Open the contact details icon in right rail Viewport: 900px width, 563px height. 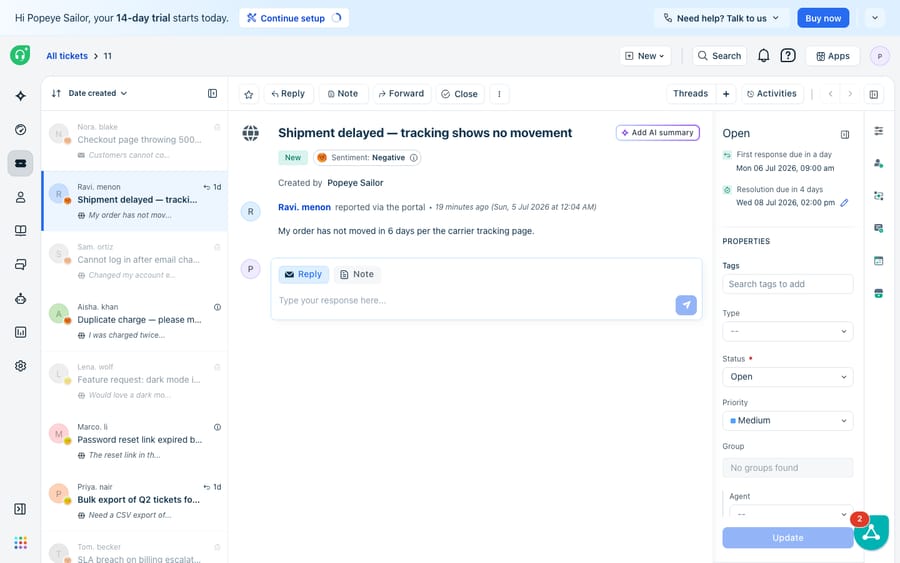tap(879, 164)
